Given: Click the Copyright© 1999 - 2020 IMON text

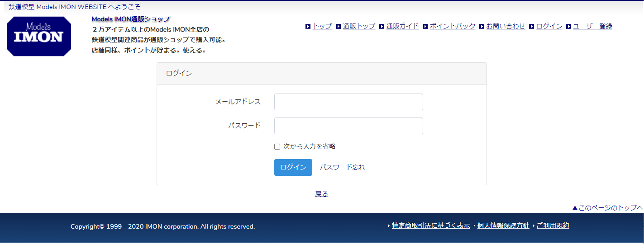Looking at the screenshot, I should (x=163, y=226).
